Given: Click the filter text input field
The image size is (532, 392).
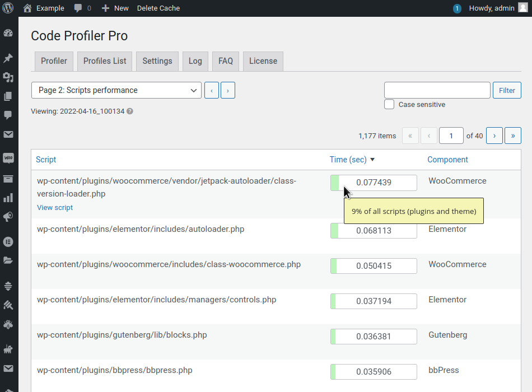Looking at the screenshot, I should (x=437, y=90).
